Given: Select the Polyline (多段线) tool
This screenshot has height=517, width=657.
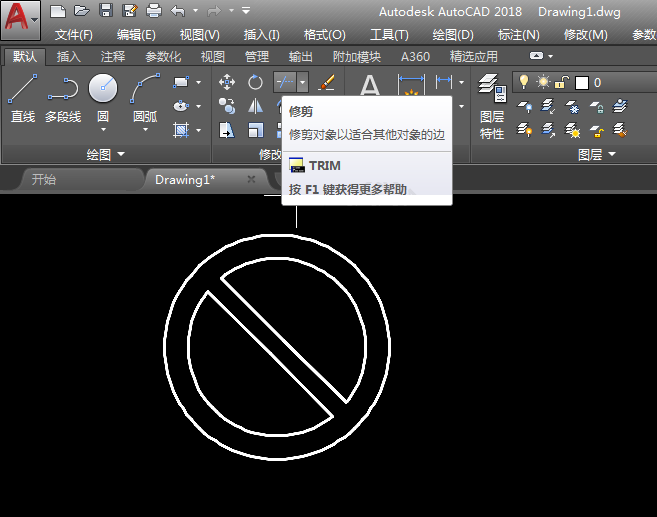Looking at the screenshot, I should click(x=63, y=98).
